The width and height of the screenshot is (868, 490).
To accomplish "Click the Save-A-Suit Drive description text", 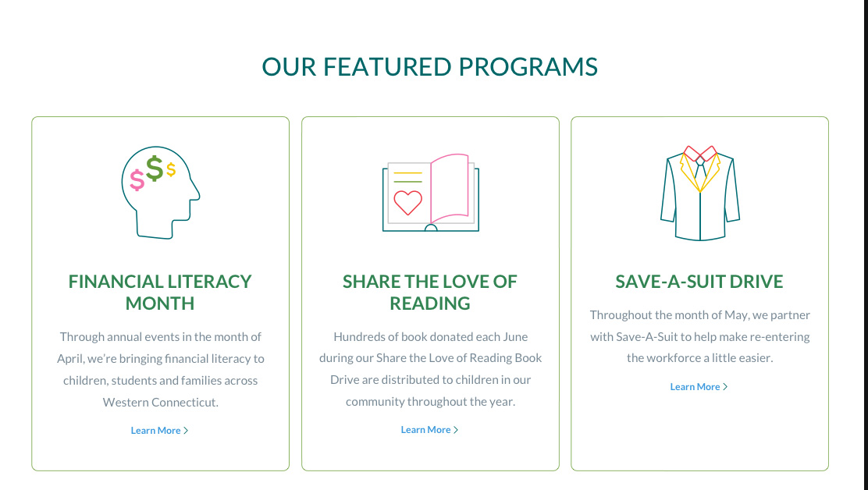I will pyautogui.click(x=700, y=336).
